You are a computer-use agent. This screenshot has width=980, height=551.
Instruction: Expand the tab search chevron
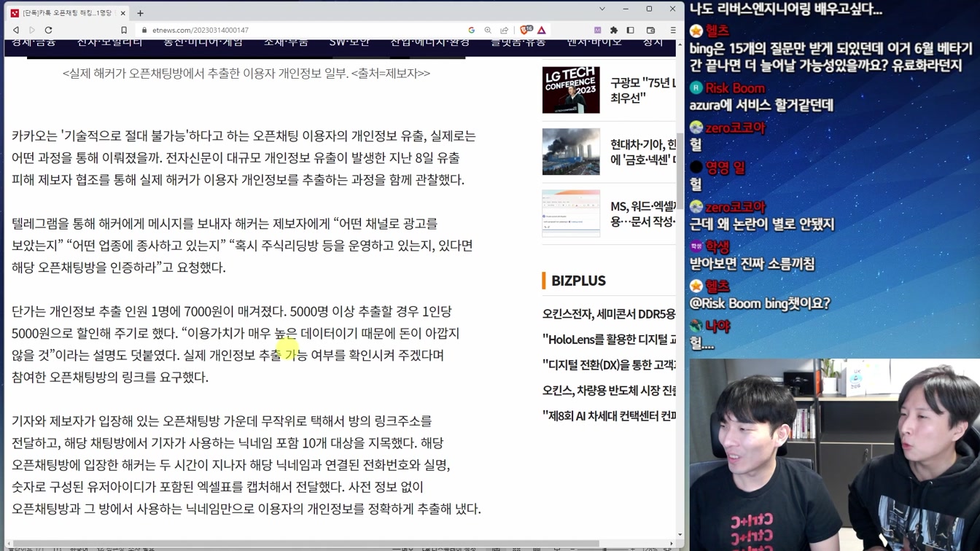coord(602,9)
